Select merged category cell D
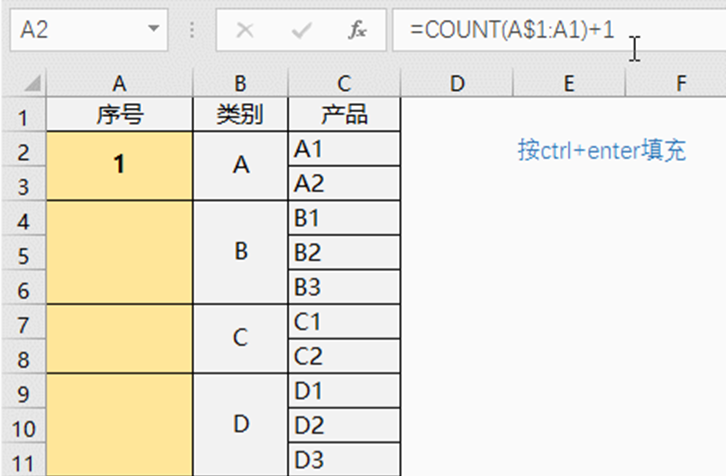Screen dimensions: 726x476 point(240,425)
